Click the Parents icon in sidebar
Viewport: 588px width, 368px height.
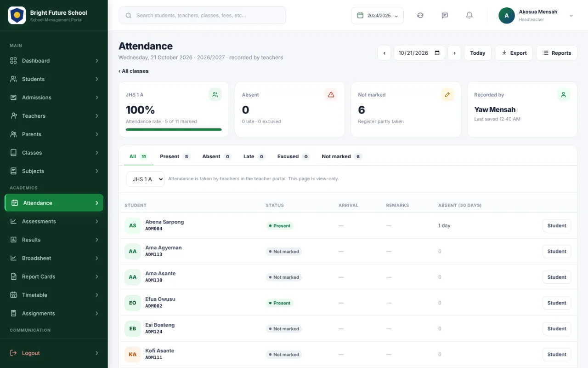click(x=13, y=134)
